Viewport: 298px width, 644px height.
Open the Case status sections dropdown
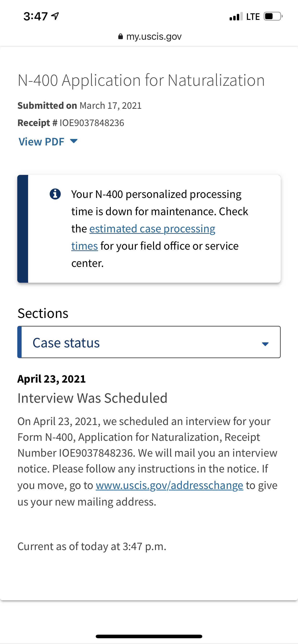(x=149, y=342)
